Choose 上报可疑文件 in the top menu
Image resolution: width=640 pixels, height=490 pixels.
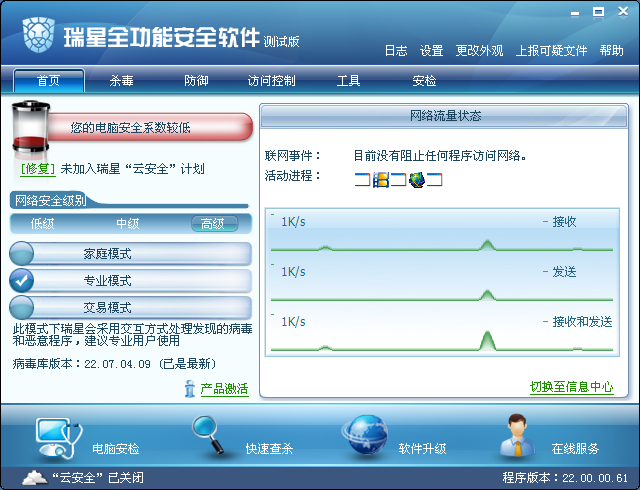(x=551, y=51)
